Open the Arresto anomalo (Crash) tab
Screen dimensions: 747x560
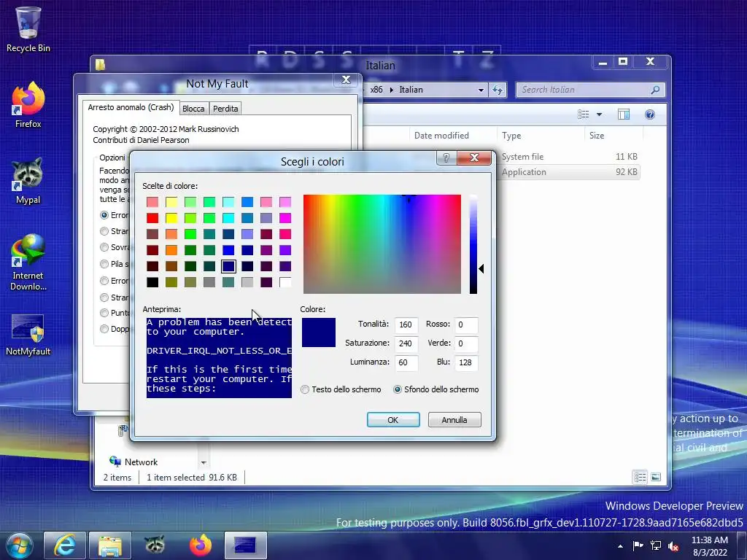click(131, 108)
